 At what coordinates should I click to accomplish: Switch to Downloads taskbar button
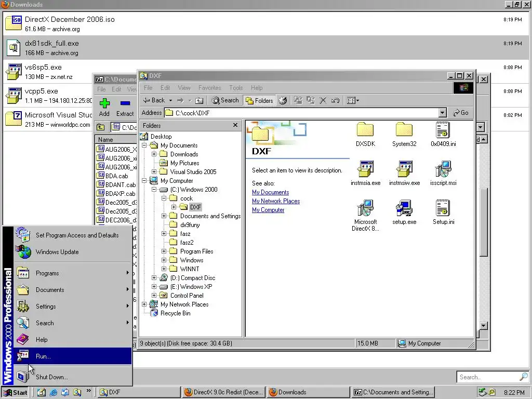[309, 392]
